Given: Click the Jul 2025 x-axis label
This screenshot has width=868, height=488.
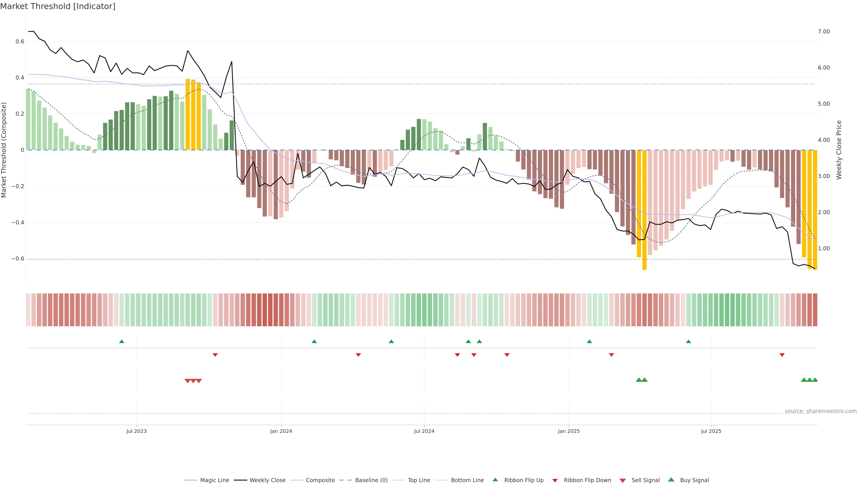Looking at the screenshot, I should pos(711,431).
